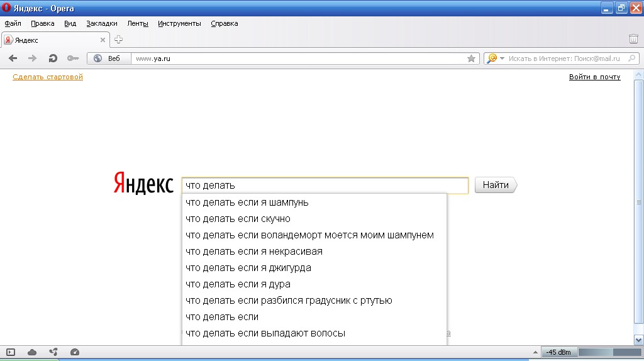The image size is (644, 361).
Task: Open the Вид menu
Action: [70, 23]
